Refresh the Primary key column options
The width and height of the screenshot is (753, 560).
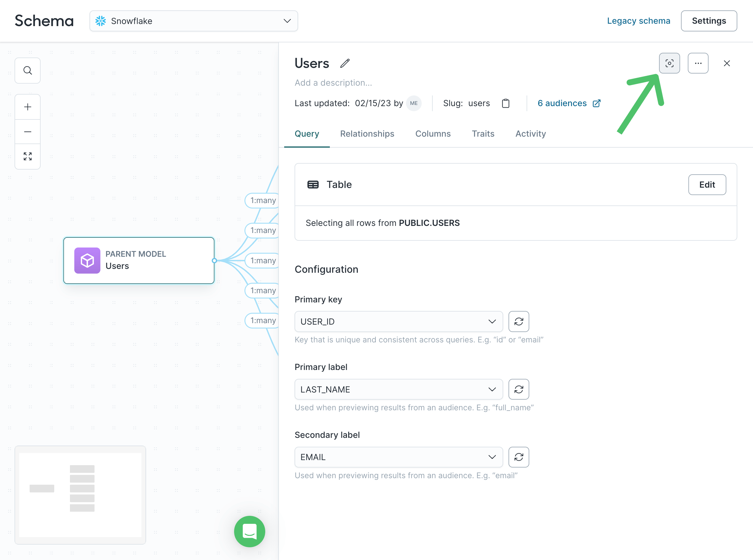518,321
